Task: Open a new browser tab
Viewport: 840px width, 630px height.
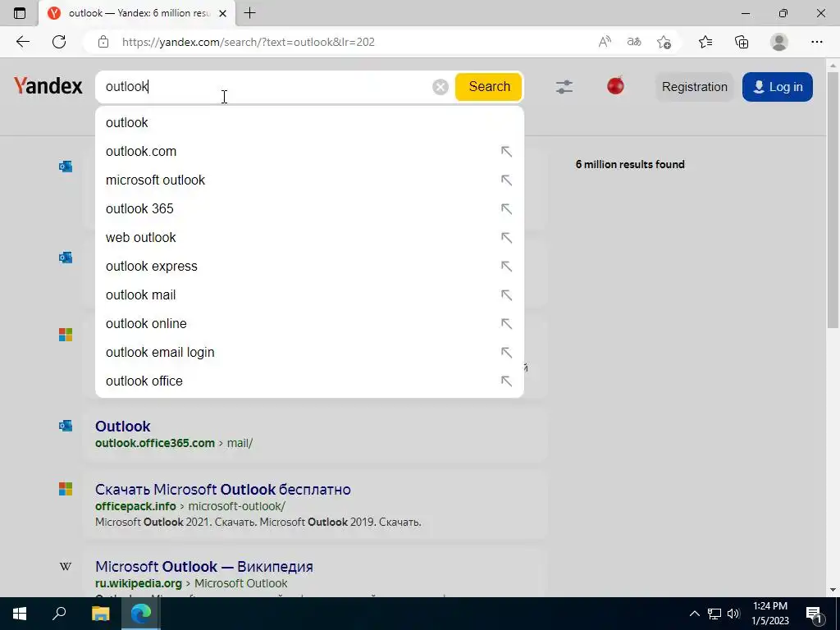Action: click(249, 13)
